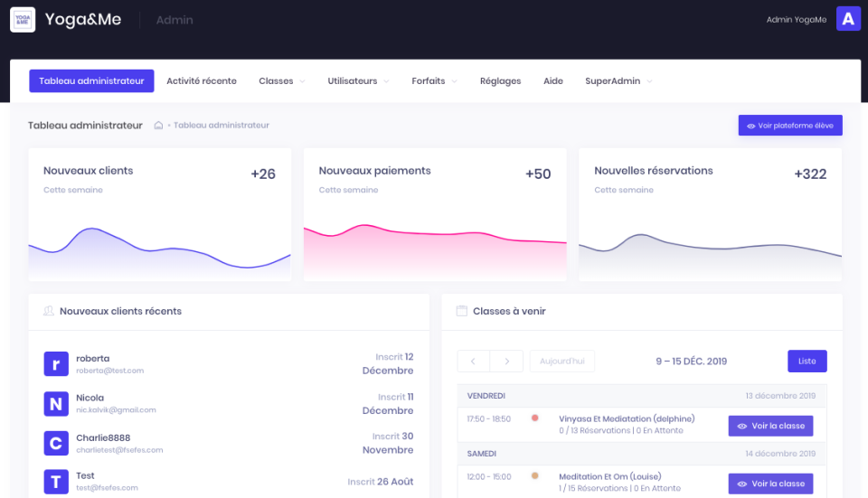Click email roberta@test.com
This screenshot has width=868, height=498.
(109, 371)
